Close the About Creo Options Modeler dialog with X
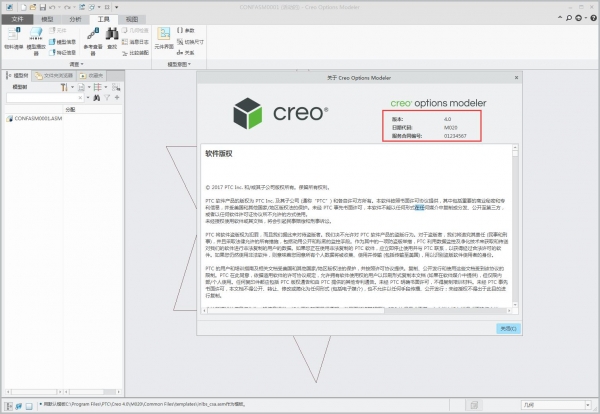The width and height of the screenshot is (600, 414). (x=516, y=78)
